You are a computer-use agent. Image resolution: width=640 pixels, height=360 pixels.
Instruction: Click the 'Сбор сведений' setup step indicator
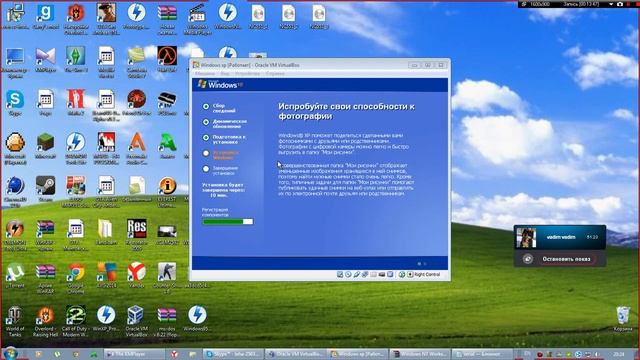pyautogui.click(x=206, y=107)
